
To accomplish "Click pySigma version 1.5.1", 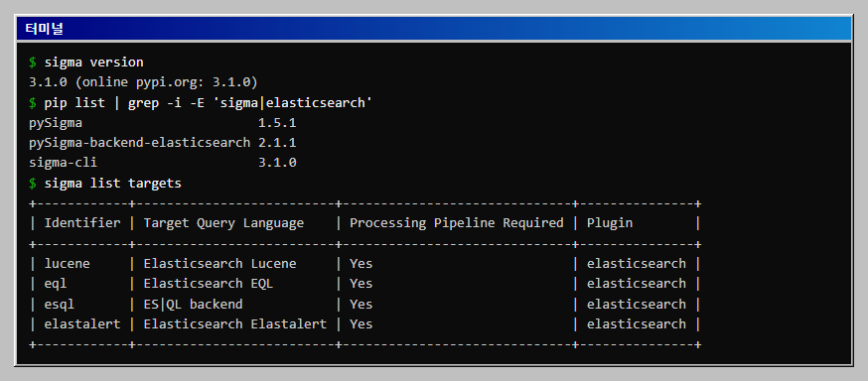I will point(277,123).
